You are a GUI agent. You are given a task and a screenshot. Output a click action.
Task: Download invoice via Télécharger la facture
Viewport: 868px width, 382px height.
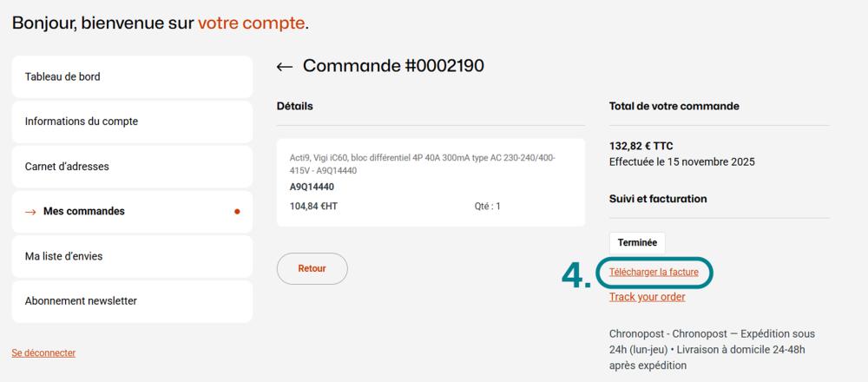click(x=654, y=273)
